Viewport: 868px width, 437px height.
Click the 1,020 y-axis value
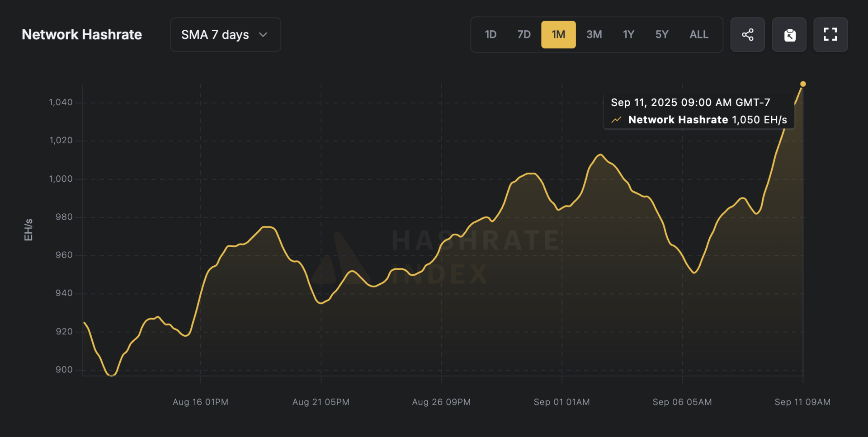(61, 141)
